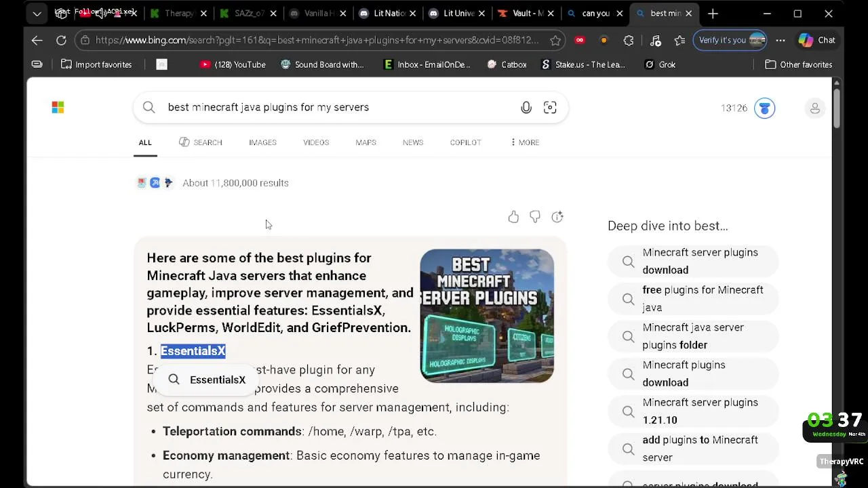Viewport: 868px width, 488px height.
Task: Close the 'best min' active tab
Action: click(688, 14)
